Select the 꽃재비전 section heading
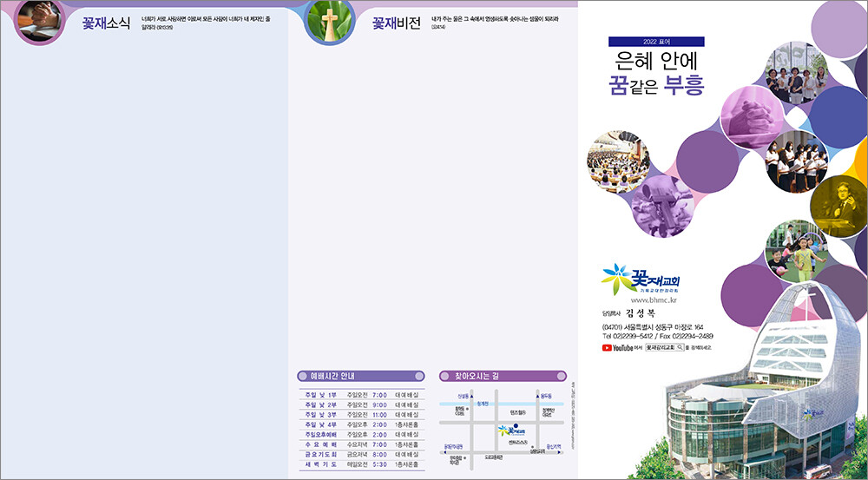This screenshot has height=480, width=868. [396, 23]
